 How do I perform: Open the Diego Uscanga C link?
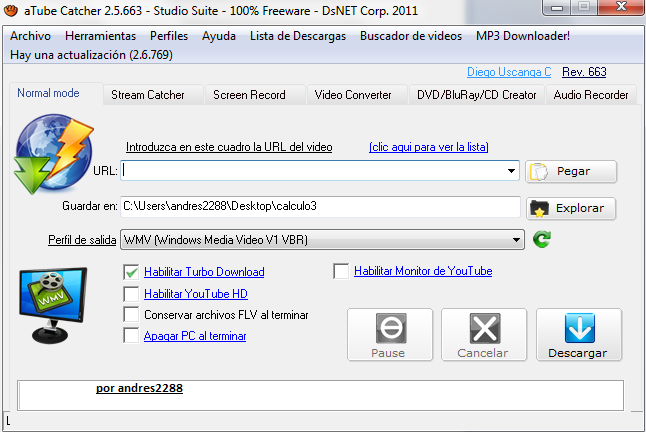[509, 72]
